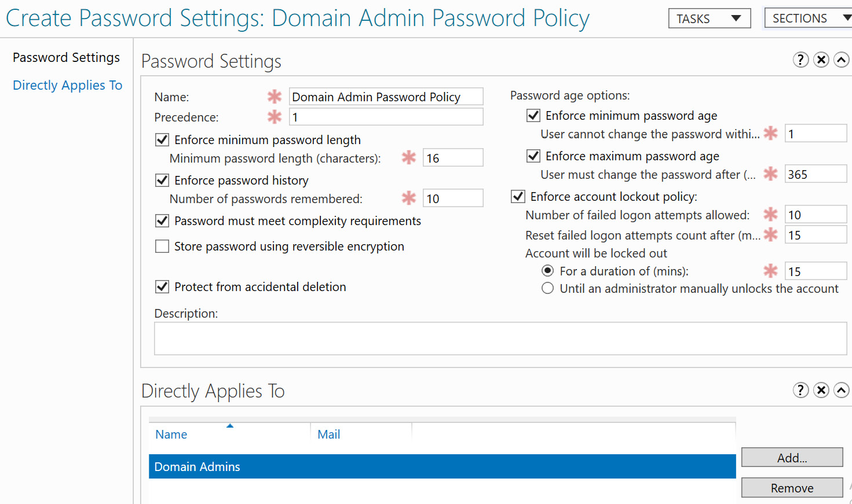Jump to Directly Applies To navigation link
The image size is (852, 504).
pos(68,85)
